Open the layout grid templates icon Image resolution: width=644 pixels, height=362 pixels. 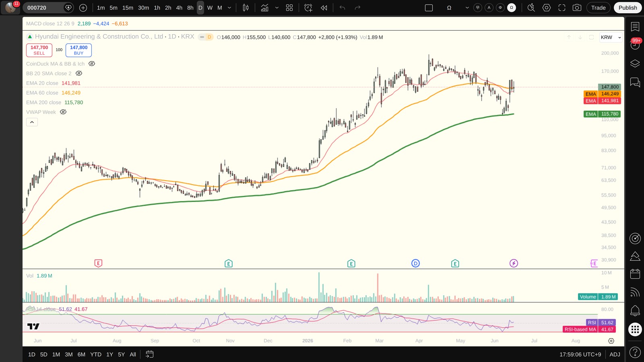click(289, 8)
